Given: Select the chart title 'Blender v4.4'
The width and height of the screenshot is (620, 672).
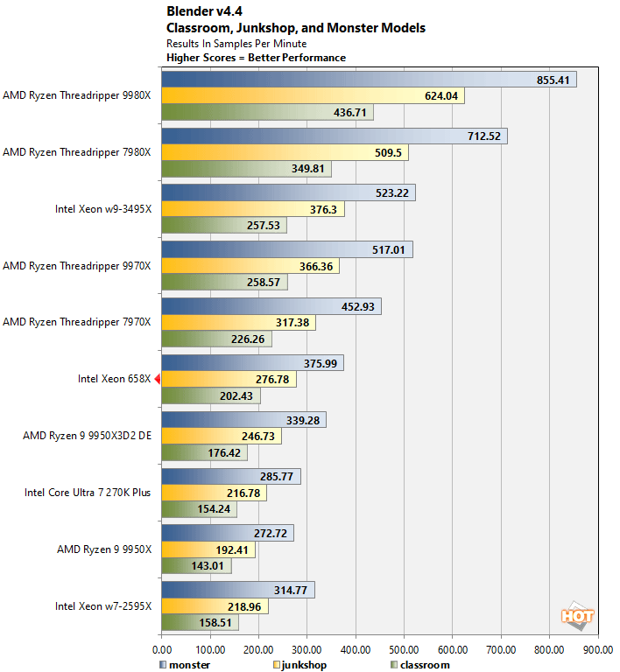Looking at the screenshot, I should (x=205, y=11).
